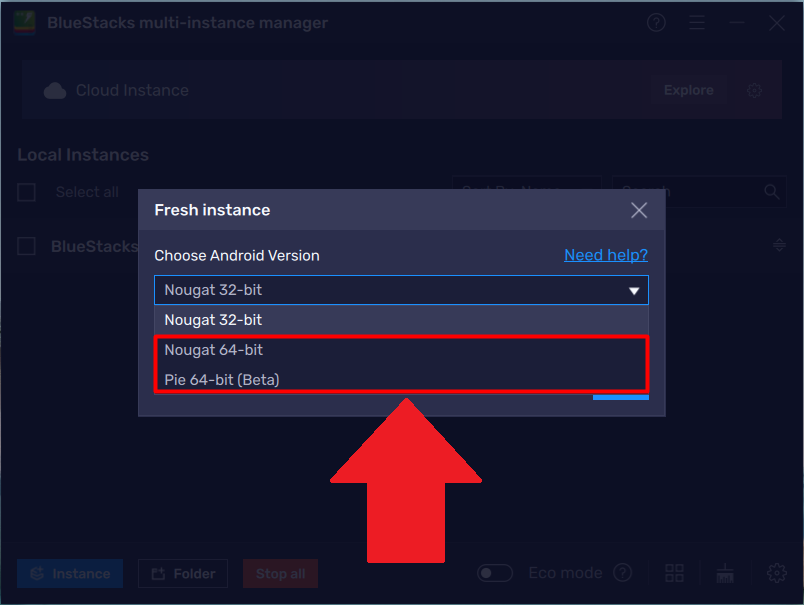This screenshot has height=605, width=804.
Task: Pick Nougat 32-bit in the list
Action: (401, 320)
